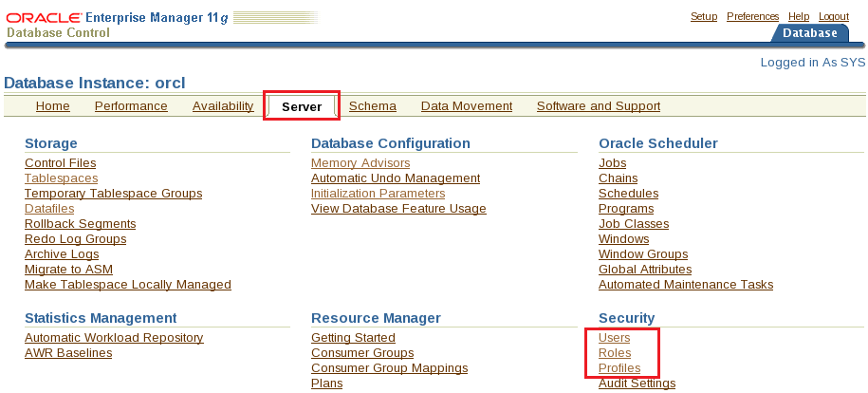The height and width of the screenshot is (393, 868).
Task: Switch to the Home tab
Action: pos(52,106)
